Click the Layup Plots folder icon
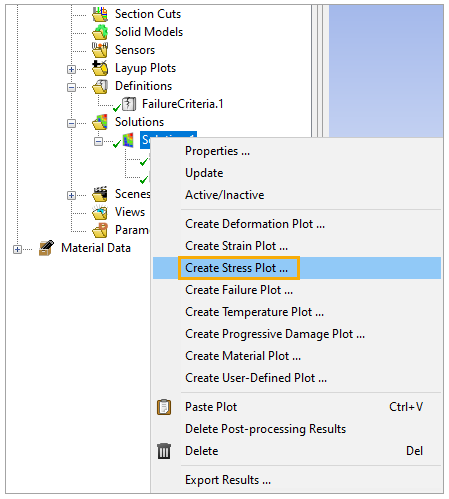This screenshot has width=449, height=499. (100, 68)
